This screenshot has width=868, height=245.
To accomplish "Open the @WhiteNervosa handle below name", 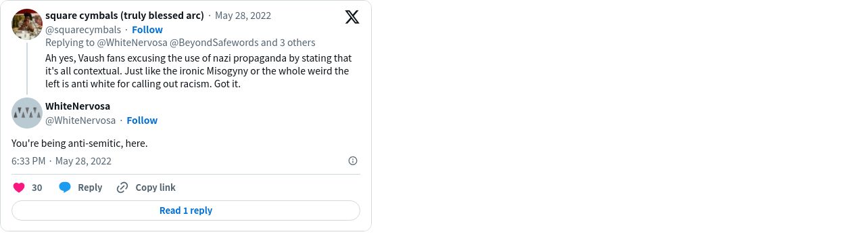I will point(80,120).
